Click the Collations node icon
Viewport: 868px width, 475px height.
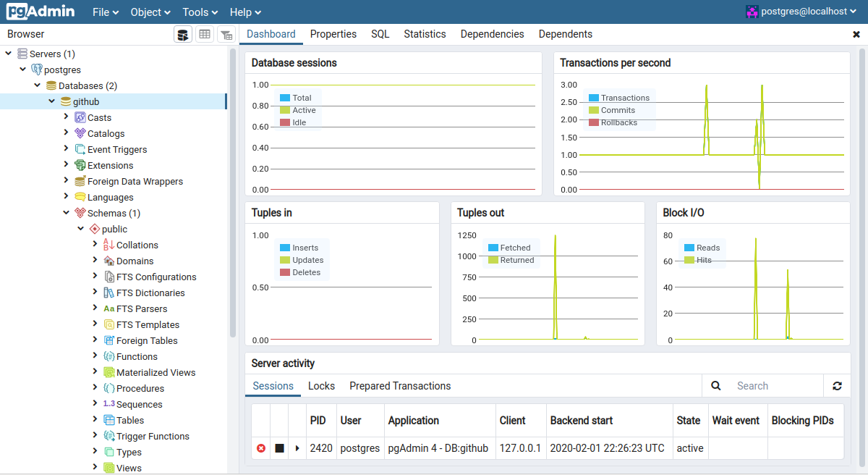click(109, 245)
